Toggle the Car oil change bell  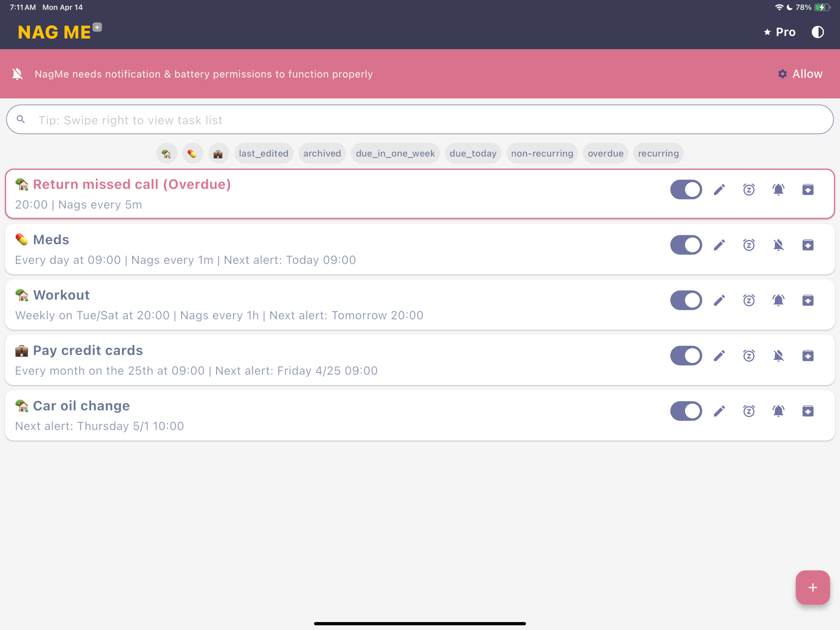tap(778, 411)
